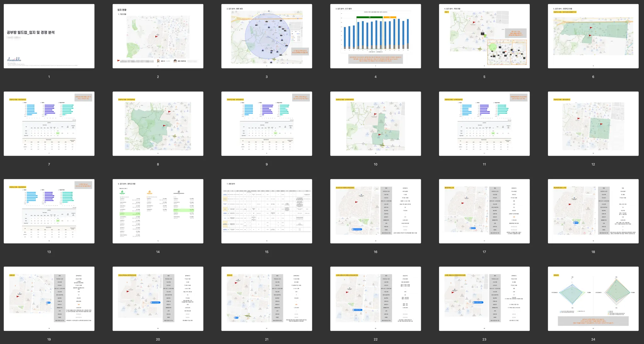Viewport: 644px width, 344px height.
Task: Click slide 8 large green district map
Action: 158,124
